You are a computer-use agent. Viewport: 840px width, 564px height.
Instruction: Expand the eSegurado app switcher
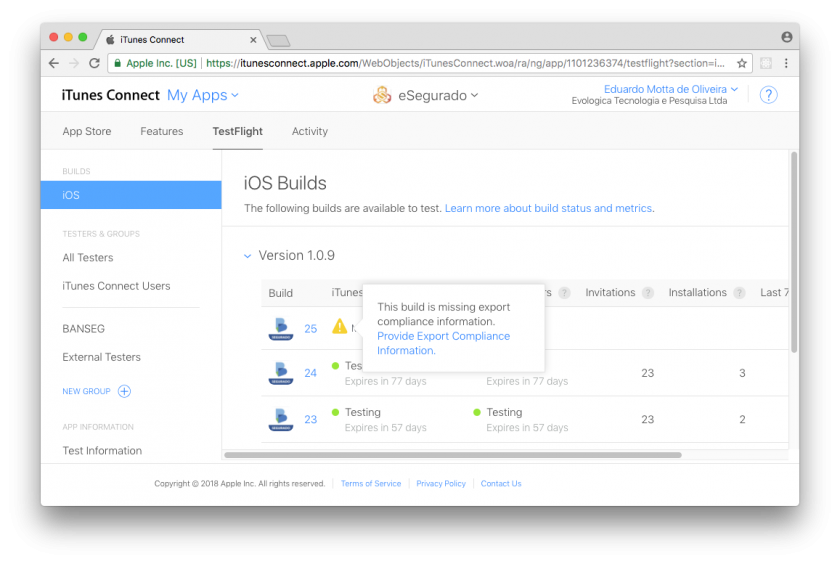pos(439,95)
